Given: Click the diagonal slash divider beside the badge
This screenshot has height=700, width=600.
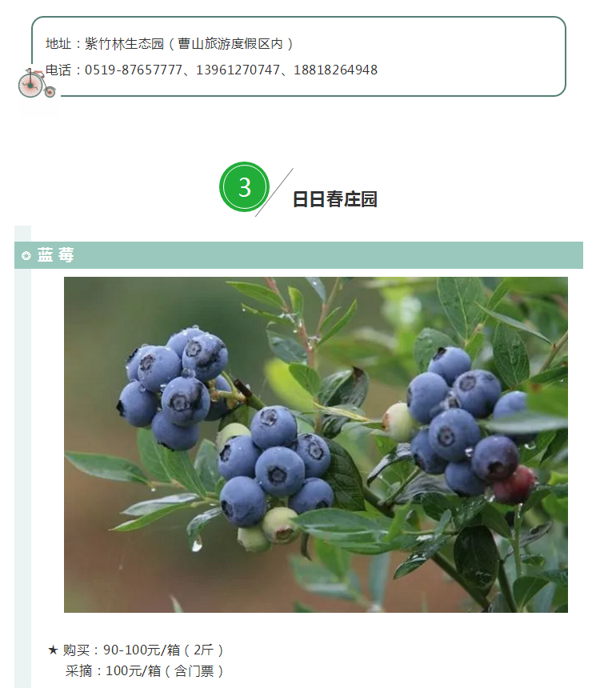Looking at the screenshot, I should (274, 193).
